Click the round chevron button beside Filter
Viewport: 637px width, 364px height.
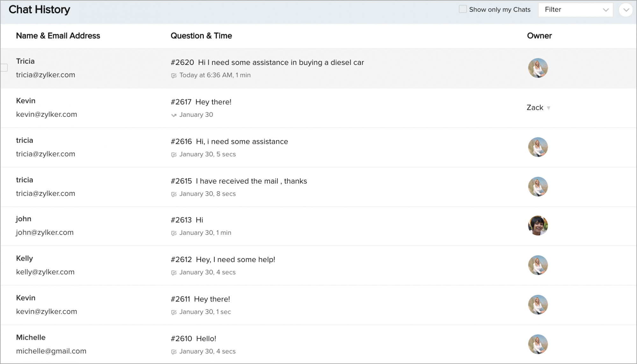(626, 10)
